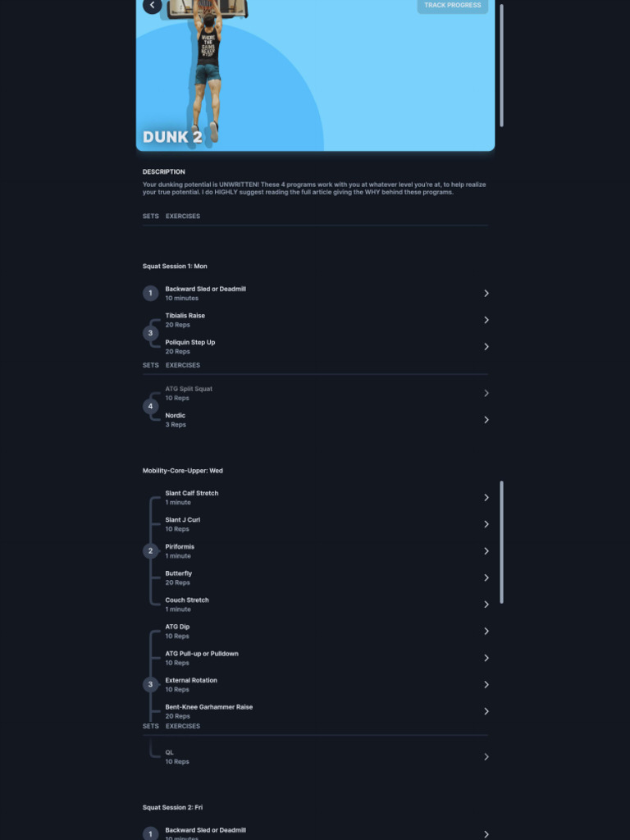Expand the QL exercise row
This screenshot has height=840, width=630.
point(315,756)
